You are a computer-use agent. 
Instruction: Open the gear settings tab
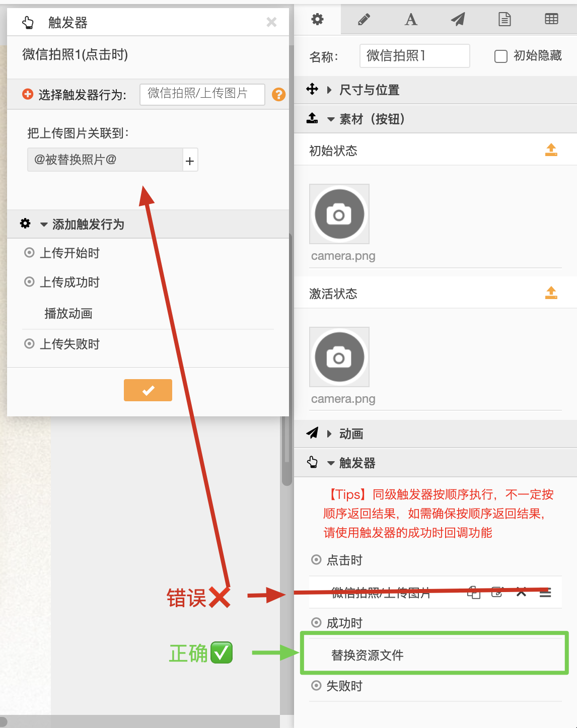tap(317, 20)
